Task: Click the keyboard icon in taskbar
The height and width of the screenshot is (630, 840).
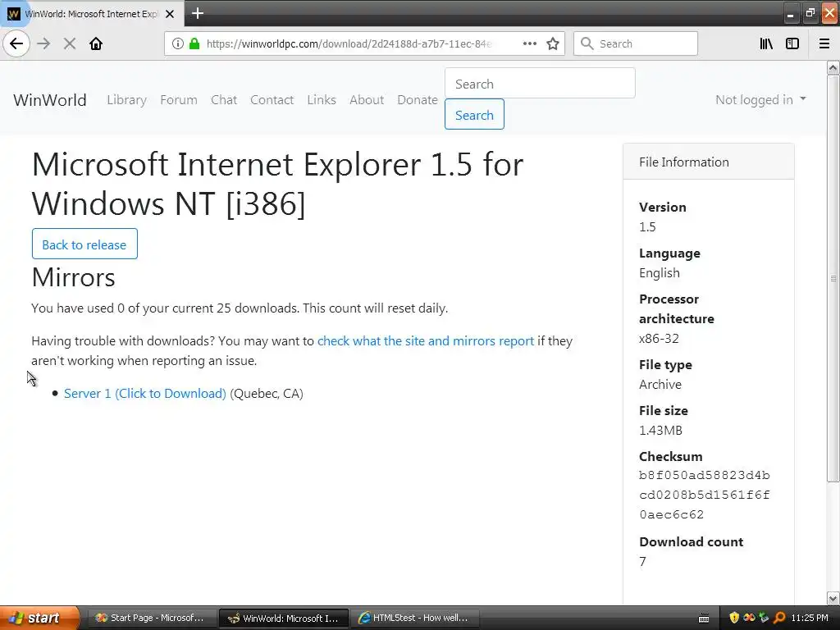Action: click(705, 619)
